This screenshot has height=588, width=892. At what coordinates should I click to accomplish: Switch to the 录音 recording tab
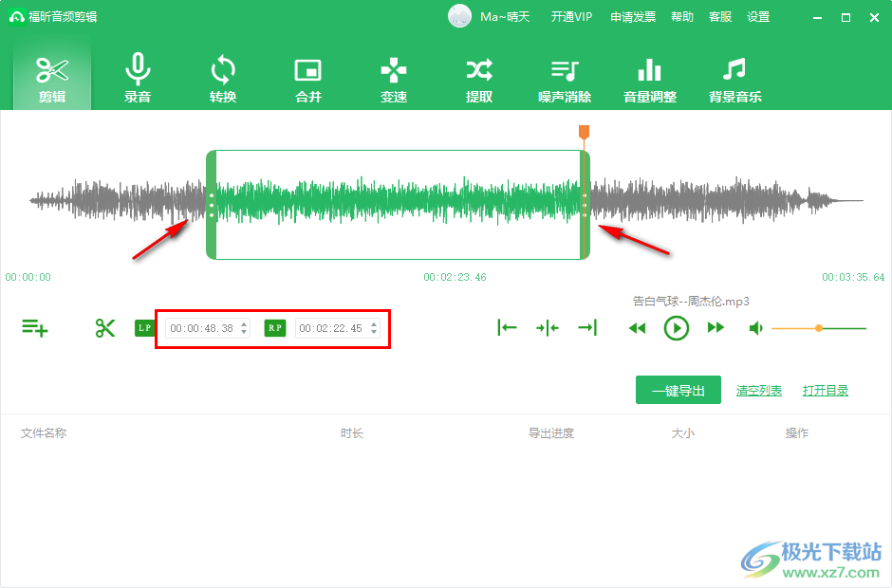coord(137,79)
